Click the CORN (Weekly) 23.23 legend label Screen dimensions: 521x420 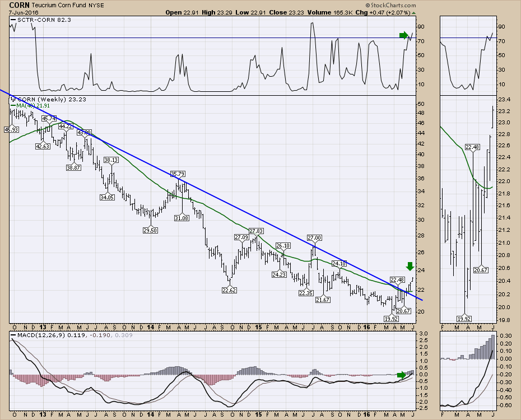pyautogui.click(x=52, y=99)
